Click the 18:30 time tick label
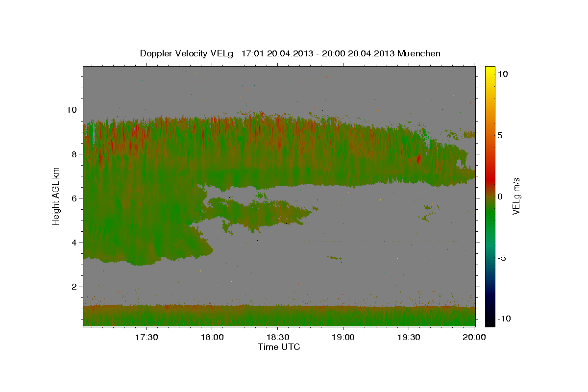 (277, 337)
